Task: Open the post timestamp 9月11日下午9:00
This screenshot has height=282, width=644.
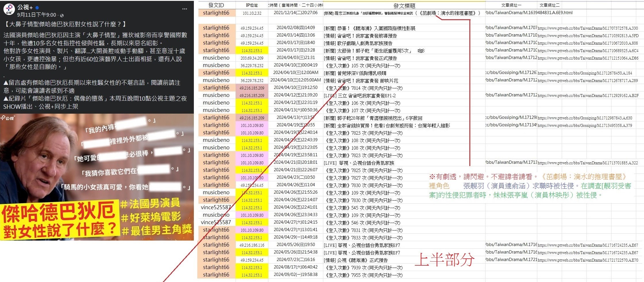Action: pos(37,15)
